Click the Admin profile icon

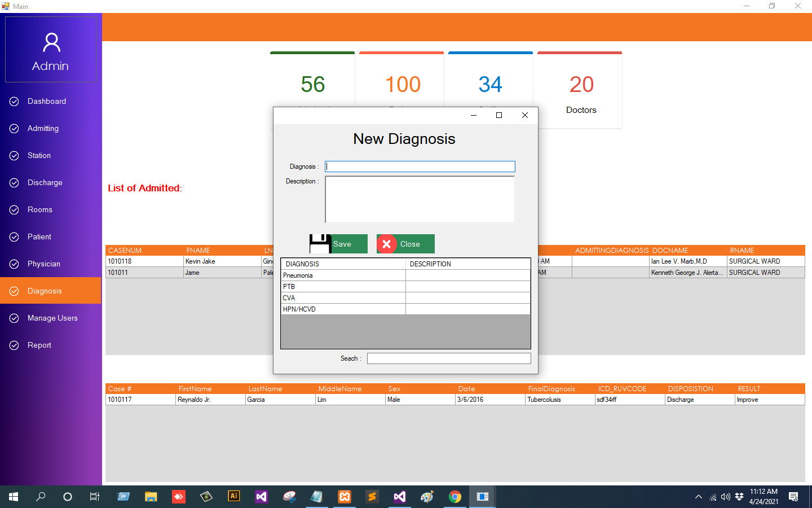pyautogui.click(x=51, y=42)
